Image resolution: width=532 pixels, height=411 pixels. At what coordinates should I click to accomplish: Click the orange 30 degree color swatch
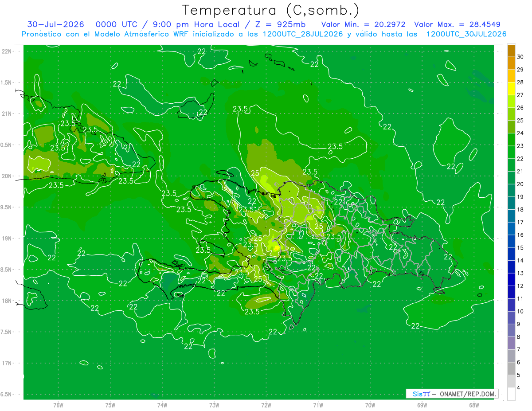point(511,51)
